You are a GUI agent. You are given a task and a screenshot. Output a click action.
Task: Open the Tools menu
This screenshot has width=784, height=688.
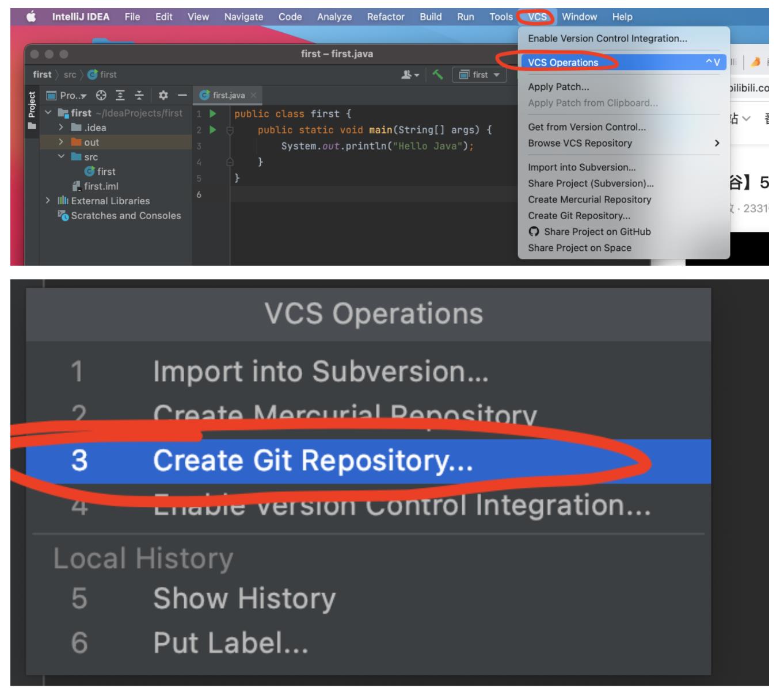click(x=501, y=17)
